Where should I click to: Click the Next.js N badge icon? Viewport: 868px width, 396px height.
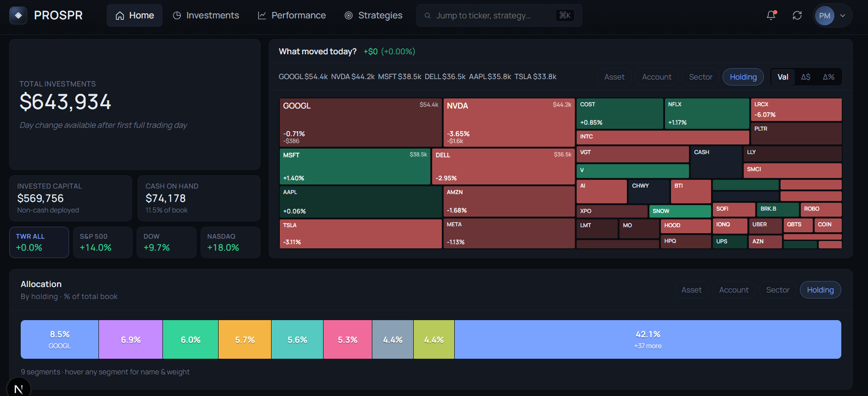pyautogui.click(x=18, y=389)
